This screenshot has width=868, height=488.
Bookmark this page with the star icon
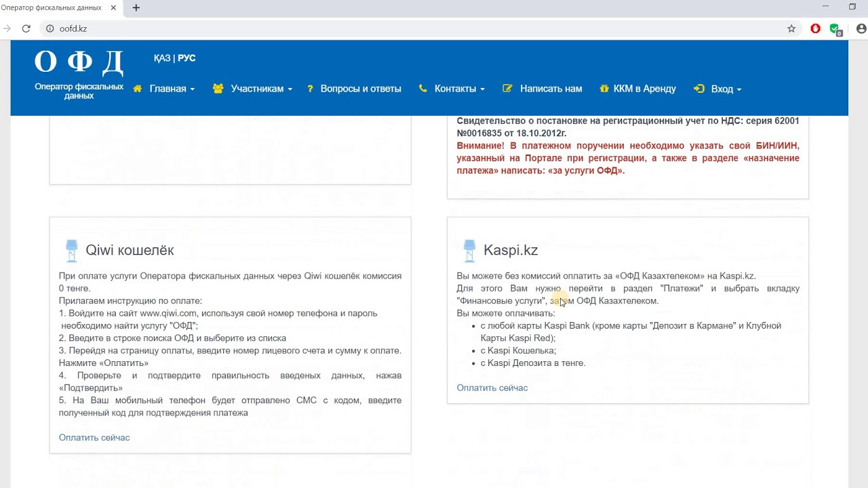point(791,28)
